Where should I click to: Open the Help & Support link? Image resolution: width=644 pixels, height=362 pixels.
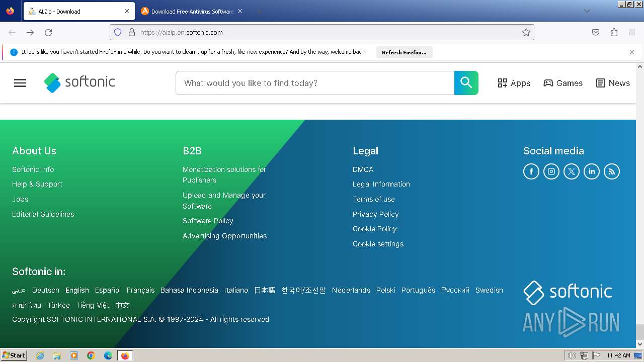(37, 184)
